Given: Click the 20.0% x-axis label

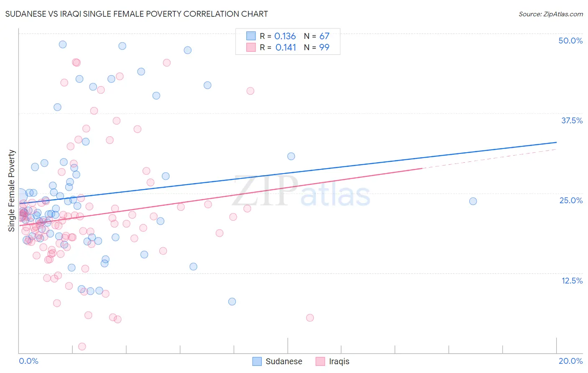Looking at the screenshot, I should (x=570, y=361).
